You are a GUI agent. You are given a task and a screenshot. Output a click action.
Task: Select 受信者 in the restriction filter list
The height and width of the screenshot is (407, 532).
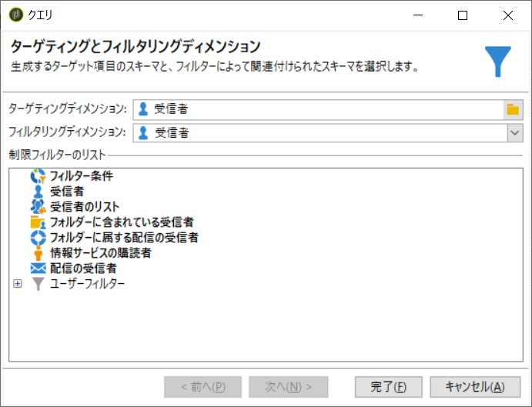[x=67, y=192]
